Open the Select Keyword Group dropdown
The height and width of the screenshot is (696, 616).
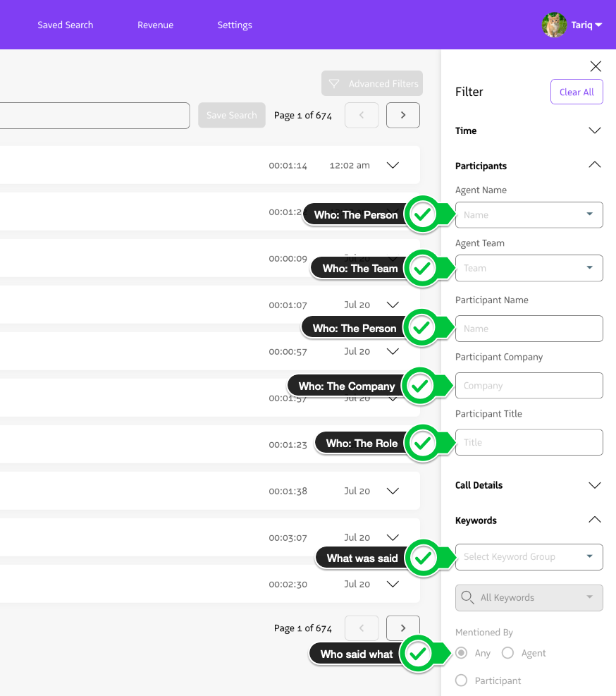[x=529, y=556]
